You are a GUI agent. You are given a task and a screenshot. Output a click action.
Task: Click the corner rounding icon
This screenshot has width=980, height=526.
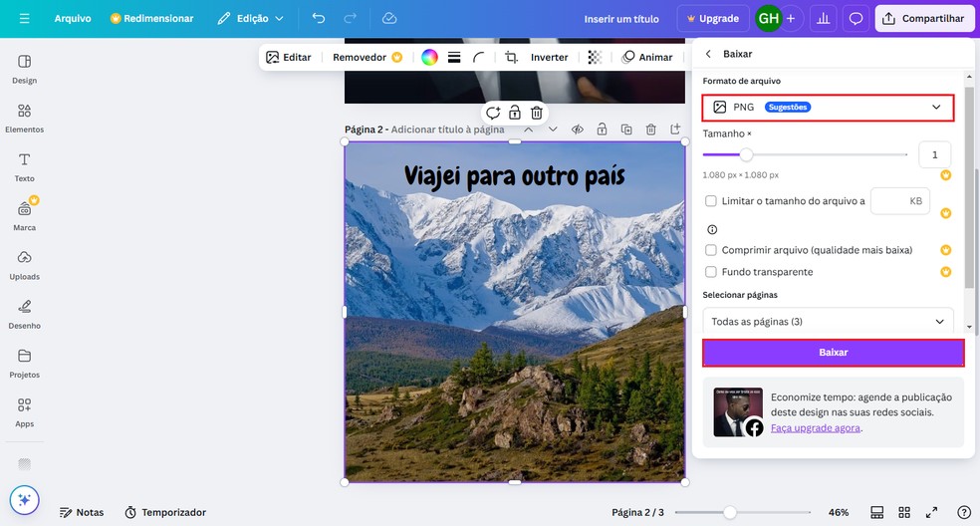[x=479, y=58]
